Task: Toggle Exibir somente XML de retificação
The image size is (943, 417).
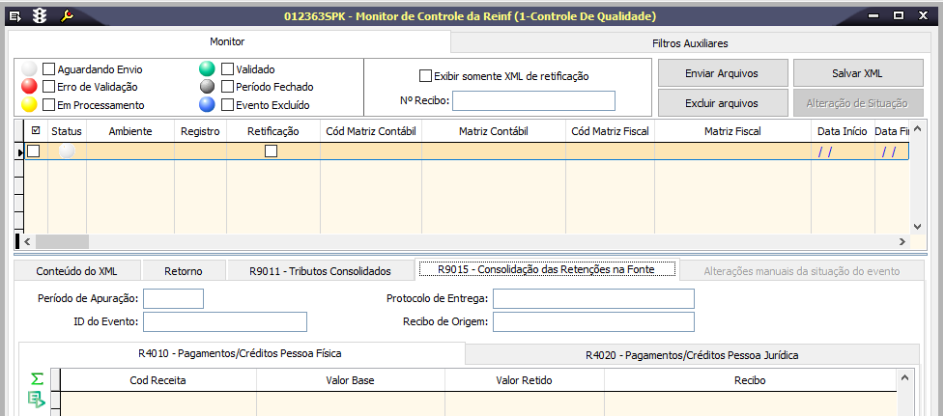Action: coord(426,76)
